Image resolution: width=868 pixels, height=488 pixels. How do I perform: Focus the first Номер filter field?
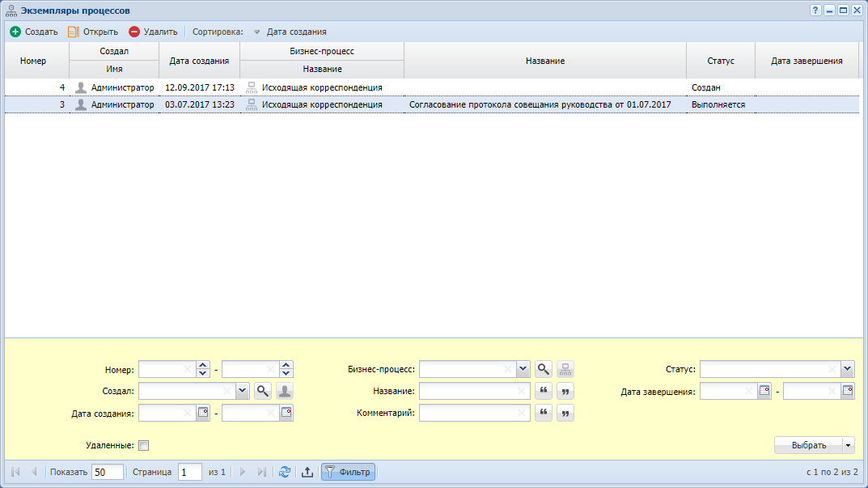coord(167,370)
